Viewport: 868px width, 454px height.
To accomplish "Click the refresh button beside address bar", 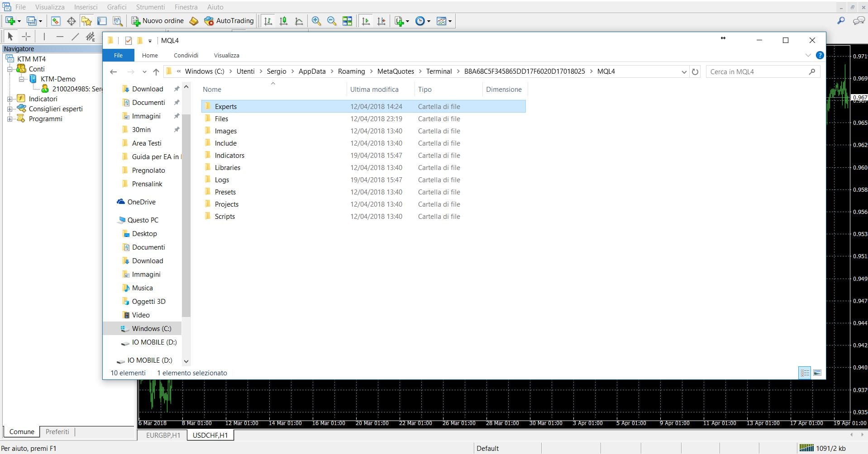I will pyautogui.click(x=695, y=71).
